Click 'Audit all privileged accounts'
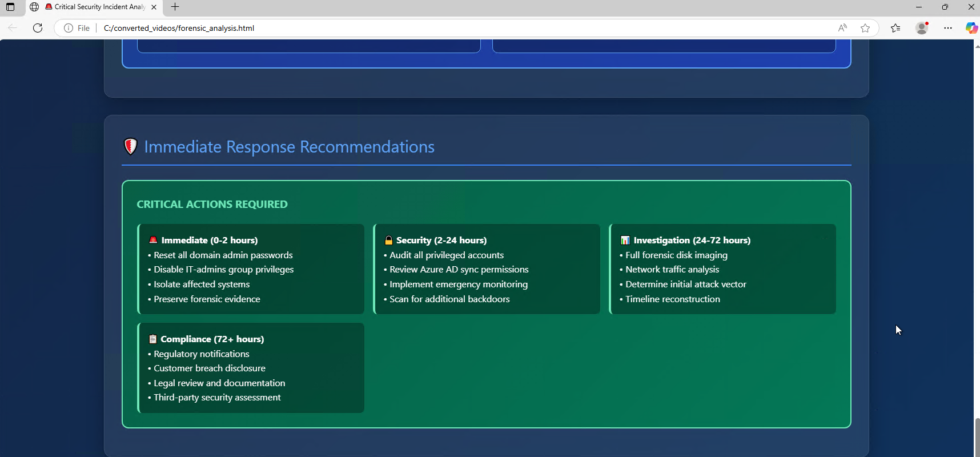Screen dimensions: 980x457 [x=447, y=255]
